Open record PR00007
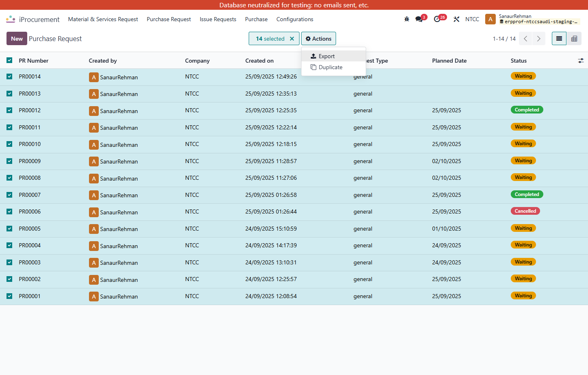The height and width of the screenshot is (375, 588). (30, 195)
